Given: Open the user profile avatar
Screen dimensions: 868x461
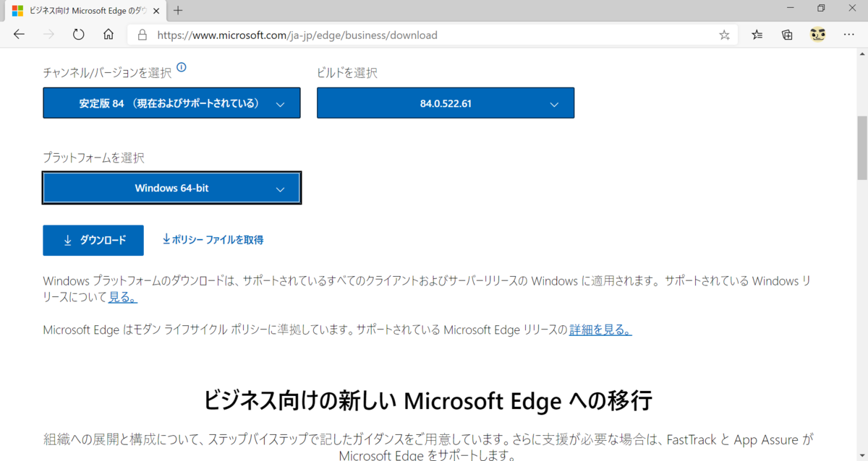Looking at the screenshot, I should point(817,35).
